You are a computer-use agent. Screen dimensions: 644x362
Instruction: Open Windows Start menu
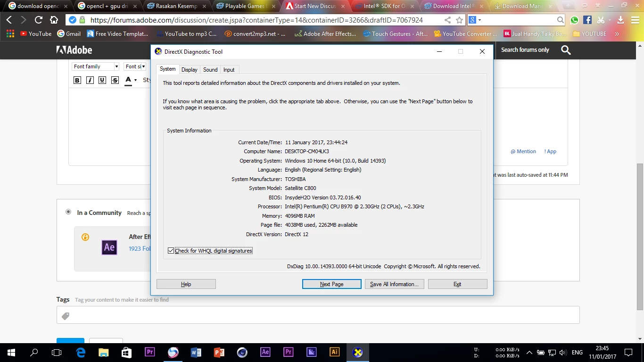pos(11,352)
